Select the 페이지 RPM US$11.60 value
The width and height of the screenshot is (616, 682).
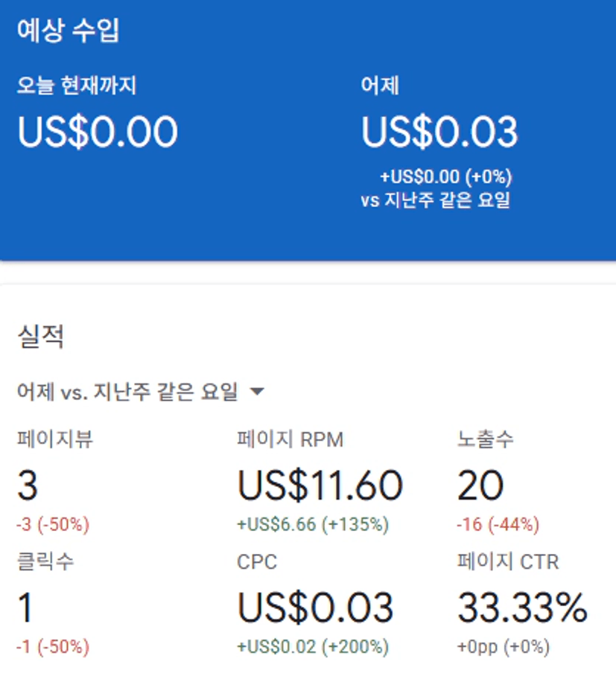pyautogui.click(x=320, y=485)
